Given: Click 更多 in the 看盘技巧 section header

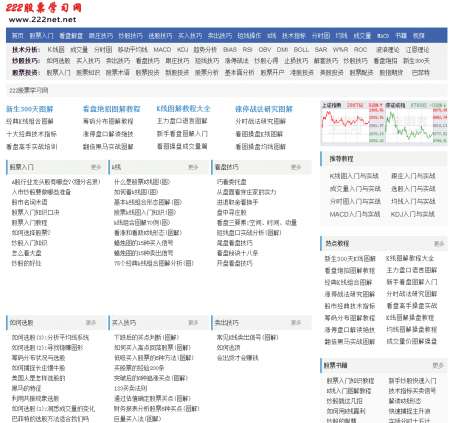Looking at the screenshot, I should coord(296,167).
